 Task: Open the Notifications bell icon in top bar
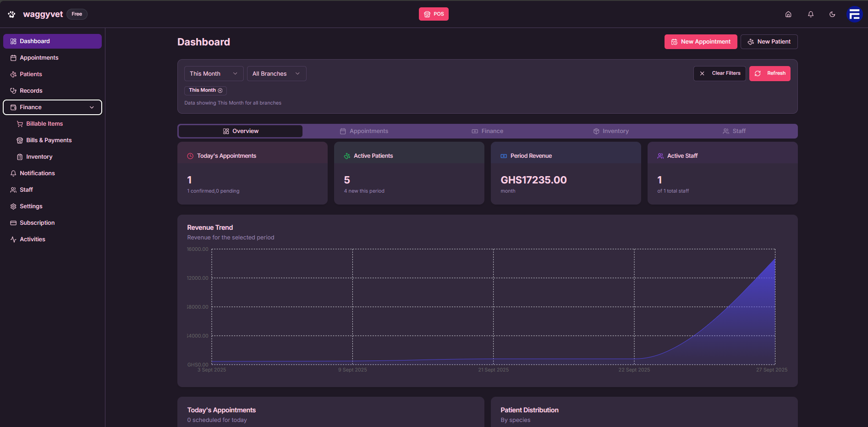click(810, 14)
